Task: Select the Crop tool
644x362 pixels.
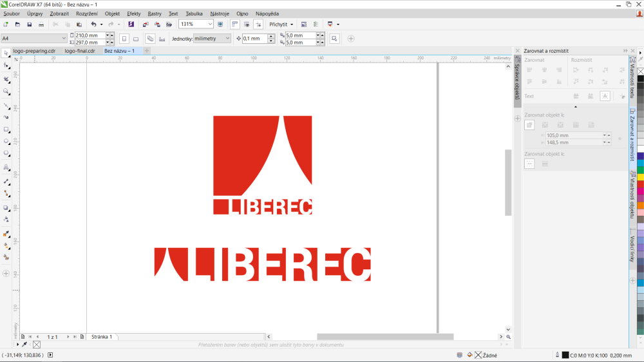Action: [6, 79]
